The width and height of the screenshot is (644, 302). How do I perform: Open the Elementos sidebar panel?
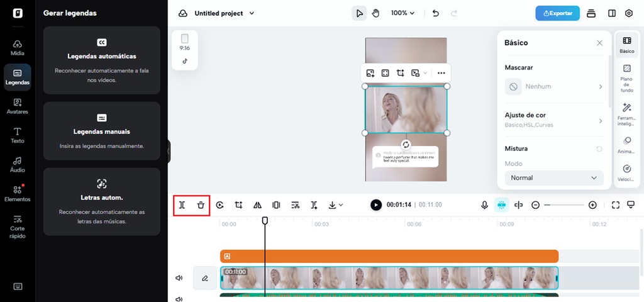click(x=18, y=193)
